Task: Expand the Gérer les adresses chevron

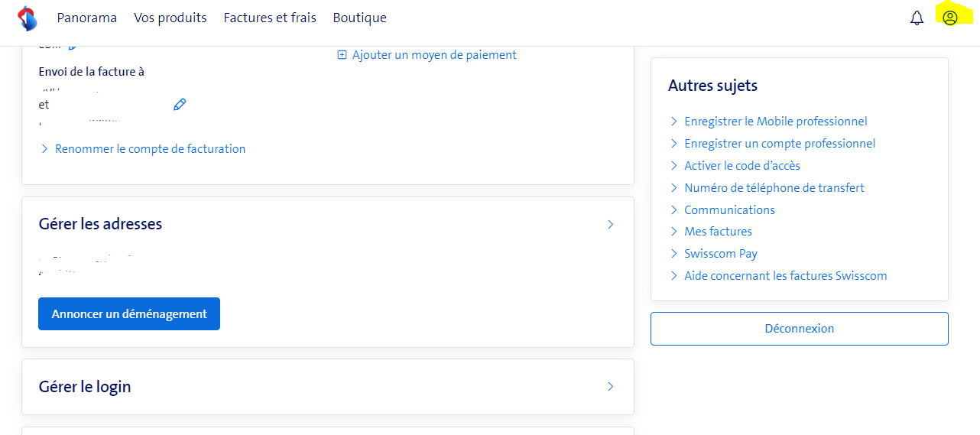Action: pos(610,225)
